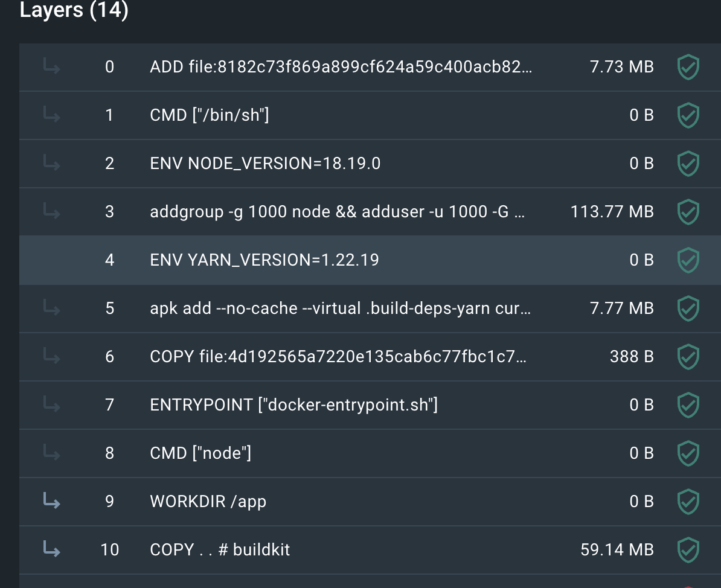Click the 7.73 MB size value
Screen dimensions: 721x588
(x=622, y=67)
